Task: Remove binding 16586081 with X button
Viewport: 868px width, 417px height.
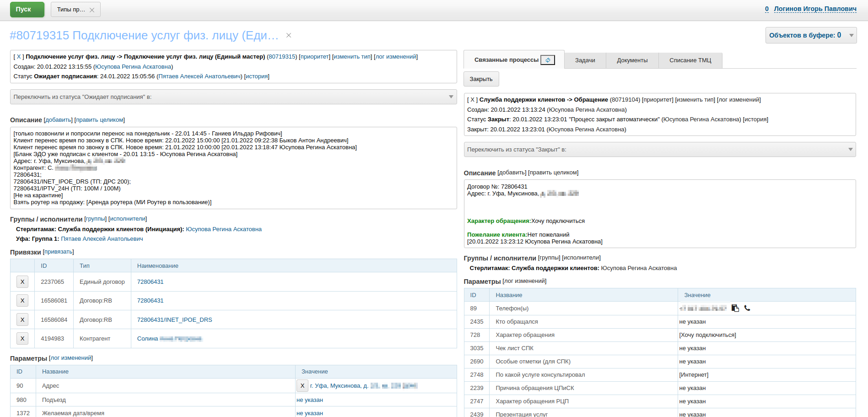Action: (x=22, y=301)
